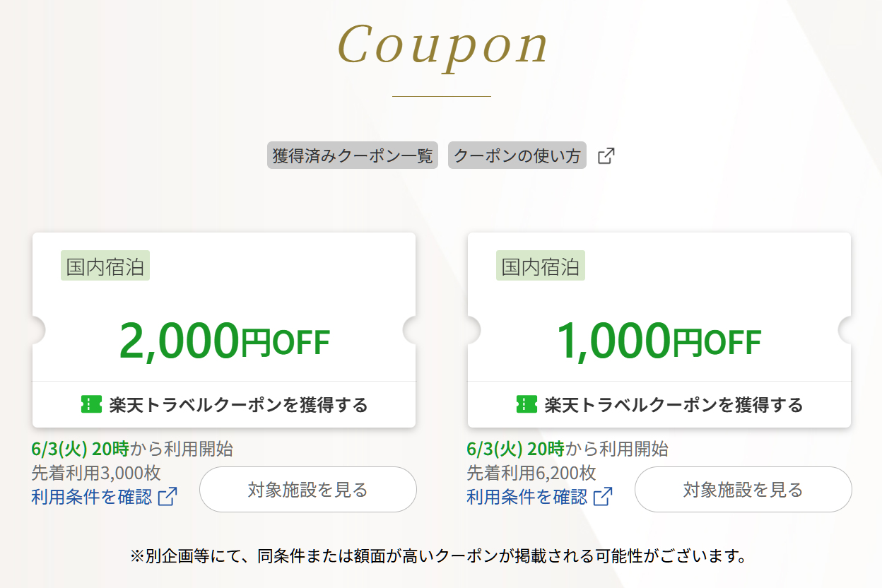Open the 獲得済みクーポン一覧 list

click(x=352, y=155)
